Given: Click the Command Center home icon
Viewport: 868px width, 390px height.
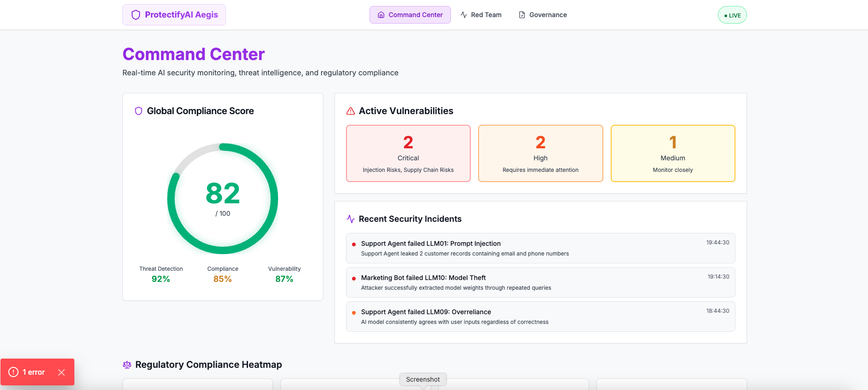Looking at the screenshot, I should coord(381,15).
